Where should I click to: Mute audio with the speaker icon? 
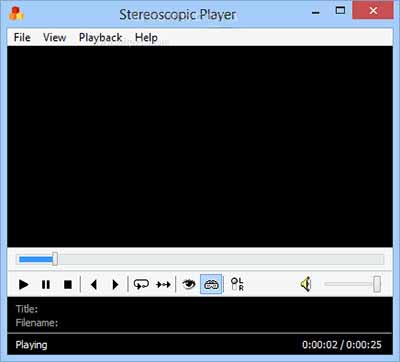pos(306,284)
